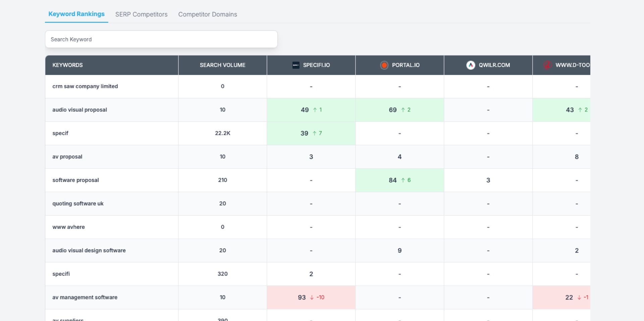Image resolution: width=644 pixels, height=321 pixels.
Task: Click Specifi.io rank 49 cell
Action: tap(311, 110)
